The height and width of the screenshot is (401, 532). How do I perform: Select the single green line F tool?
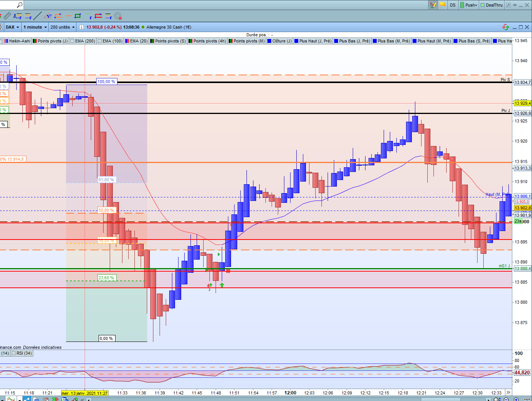click(88, 16)
